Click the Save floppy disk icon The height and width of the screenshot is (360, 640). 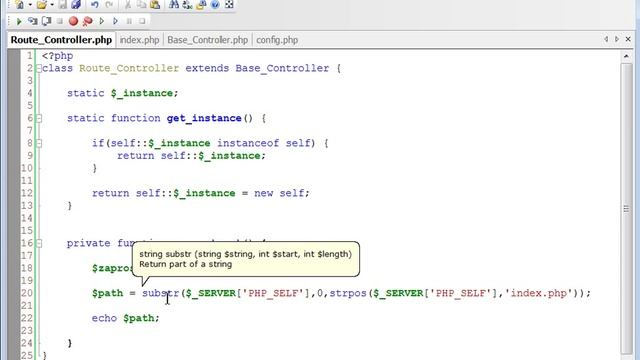(62, 5)
